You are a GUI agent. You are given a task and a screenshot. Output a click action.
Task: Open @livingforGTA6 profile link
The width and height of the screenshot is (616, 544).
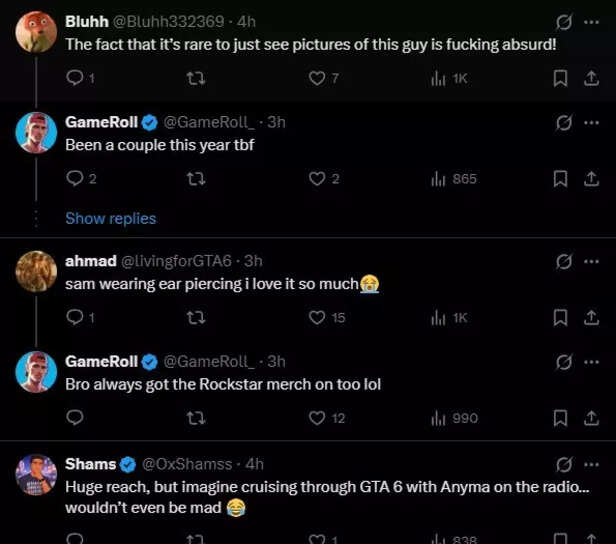(x=176, y=261)
